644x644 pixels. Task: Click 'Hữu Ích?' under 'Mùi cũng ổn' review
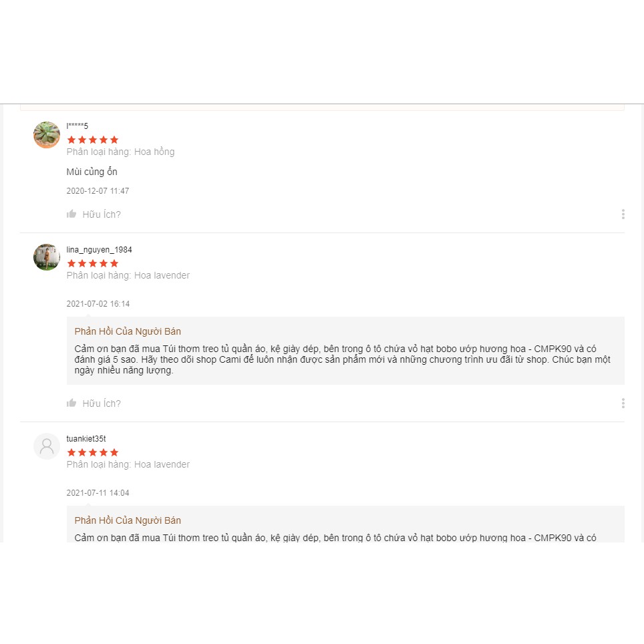tap(102, 214)
